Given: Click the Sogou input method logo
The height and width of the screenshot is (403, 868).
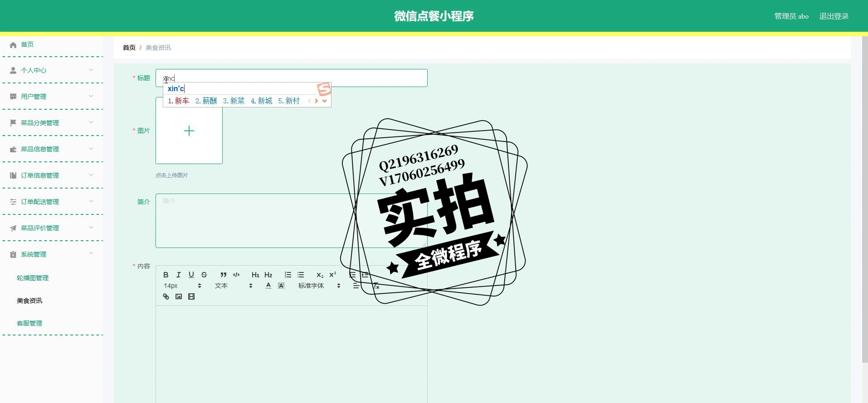Looking at the screenshot, I should click(x=324, y=89).
